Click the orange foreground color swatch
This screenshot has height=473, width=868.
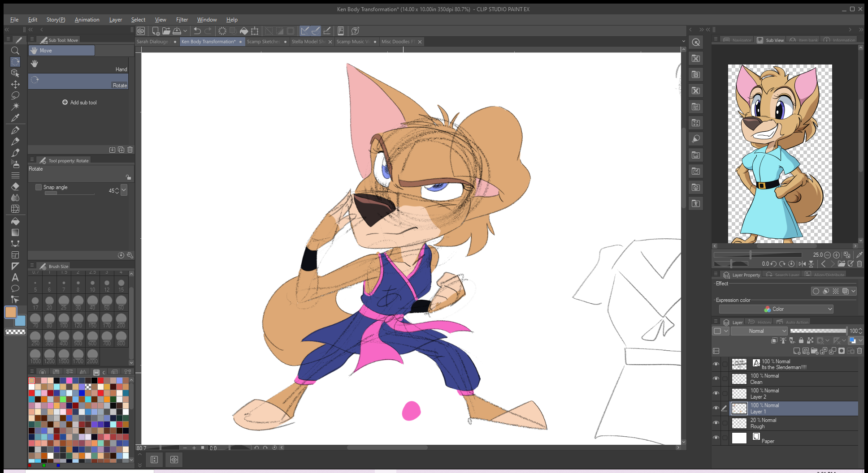coord(11,312)
